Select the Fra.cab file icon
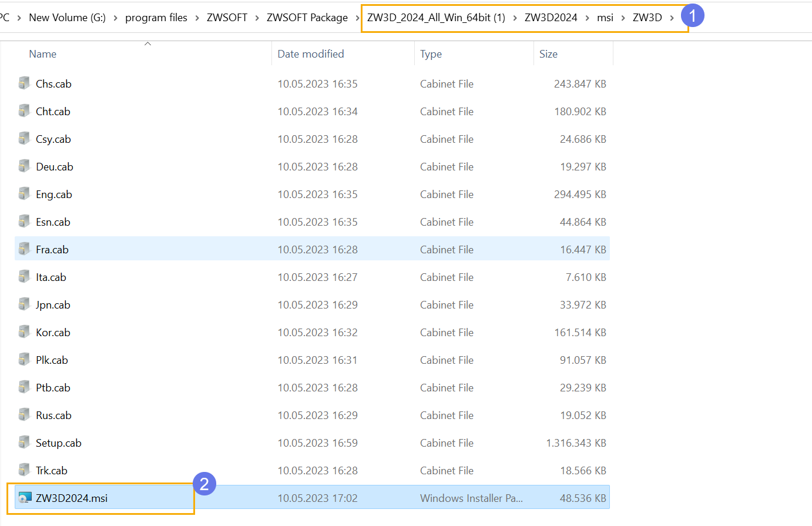The height and width of the screenshot is (526, 812). coord(24,249)
